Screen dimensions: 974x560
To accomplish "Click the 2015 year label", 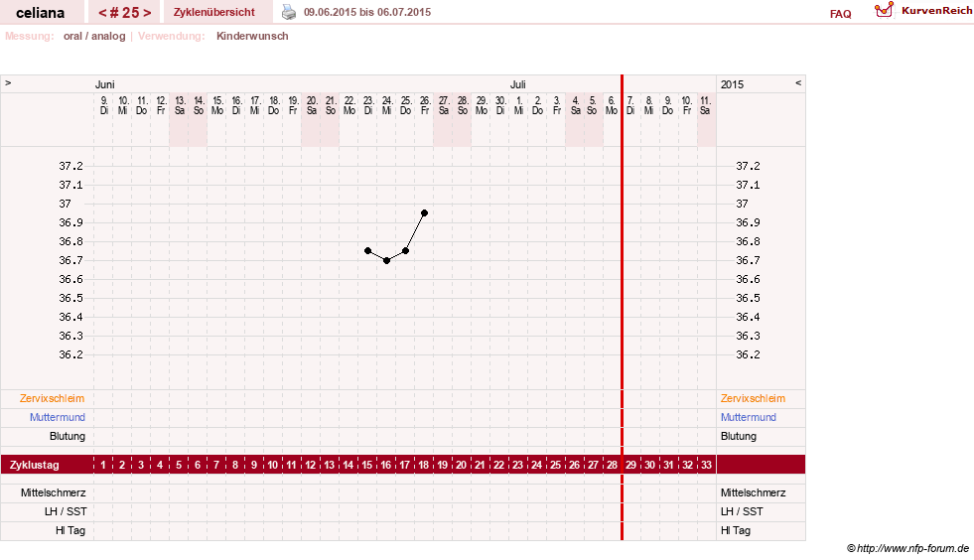I will 732,84.
